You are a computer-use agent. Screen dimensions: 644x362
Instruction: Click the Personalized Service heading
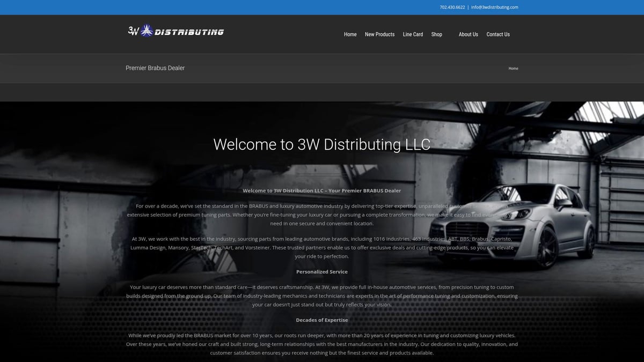coord(321,271)
